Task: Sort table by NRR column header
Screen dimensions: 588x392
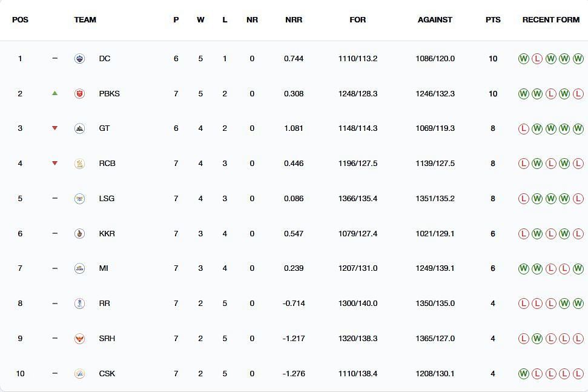Action: 294,19
